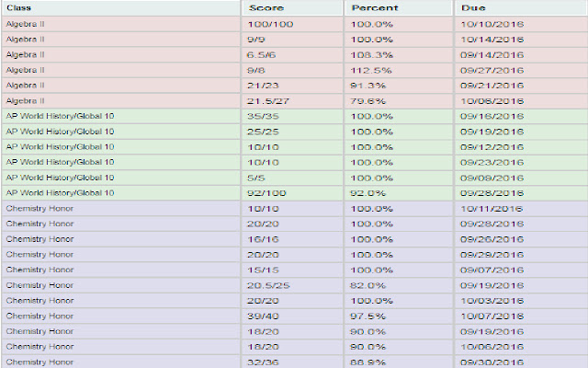Select the 21/23 score cell

click(264, 85)
